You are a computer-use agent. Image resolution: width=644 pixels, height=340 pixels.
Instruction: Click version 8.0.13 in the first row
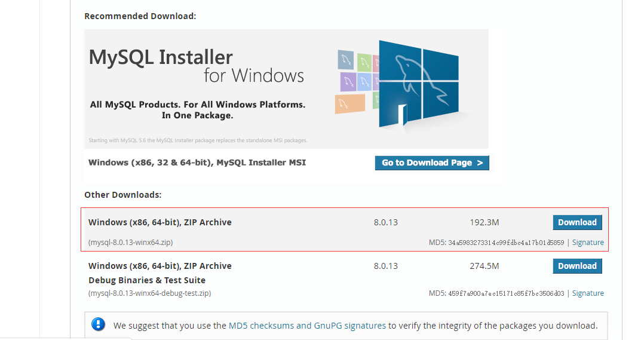(386, 222)
